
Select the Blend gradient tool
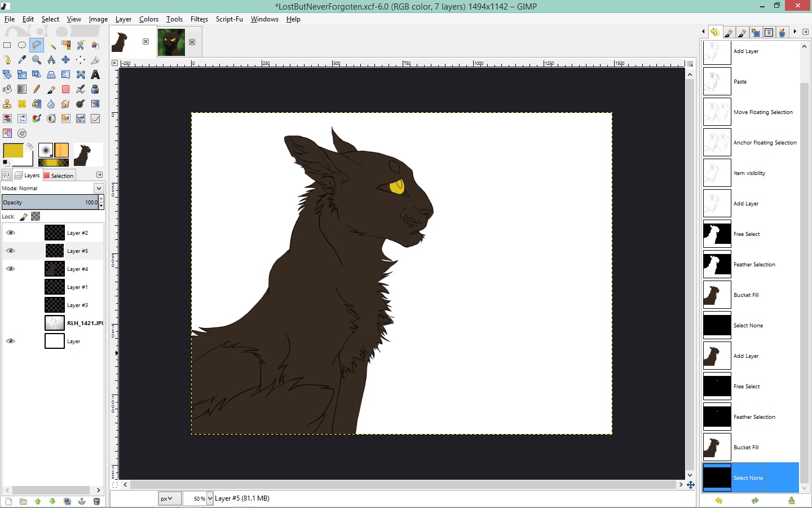[x=22, y=89]
